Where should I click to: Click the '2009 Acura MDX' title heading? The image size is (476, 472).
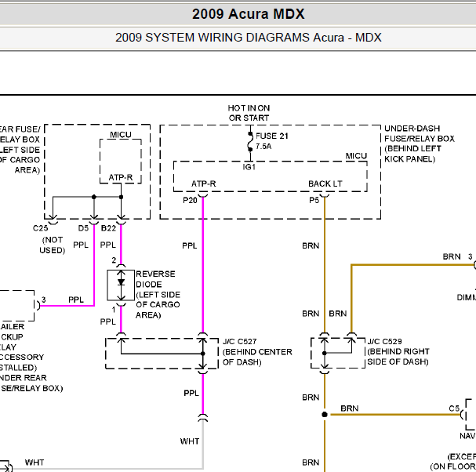pyautogui.click(x=248, y=14)
